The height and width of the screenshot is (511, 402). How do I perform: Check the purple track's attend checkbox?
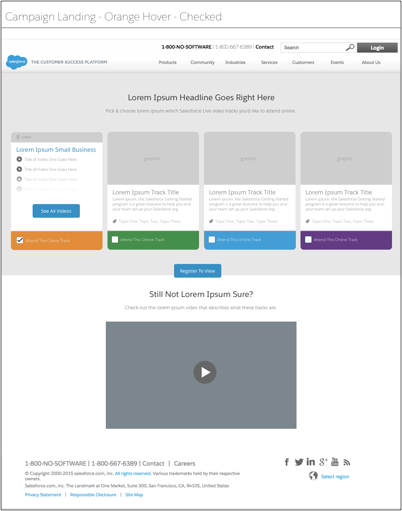tap(308, 239)
